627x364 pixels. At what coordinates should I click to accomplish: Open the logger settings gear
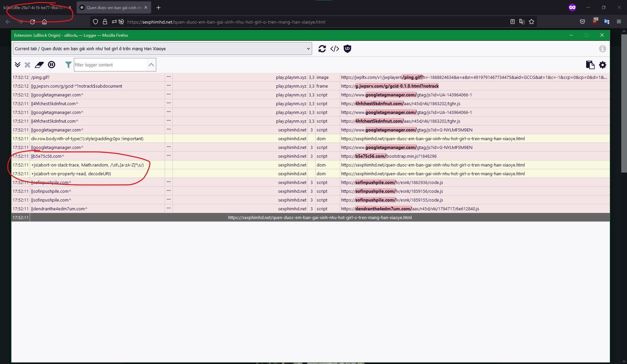(x=603, y=65)
